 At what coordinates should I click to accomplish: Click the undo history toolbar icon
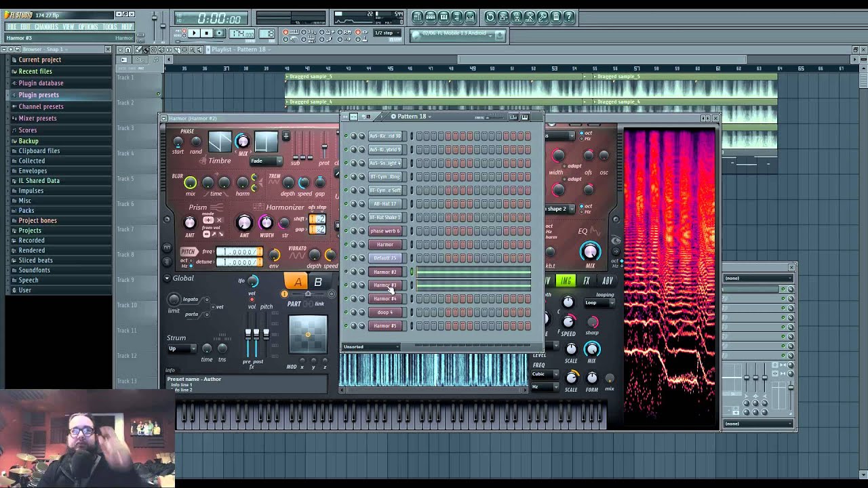(490, 17)
